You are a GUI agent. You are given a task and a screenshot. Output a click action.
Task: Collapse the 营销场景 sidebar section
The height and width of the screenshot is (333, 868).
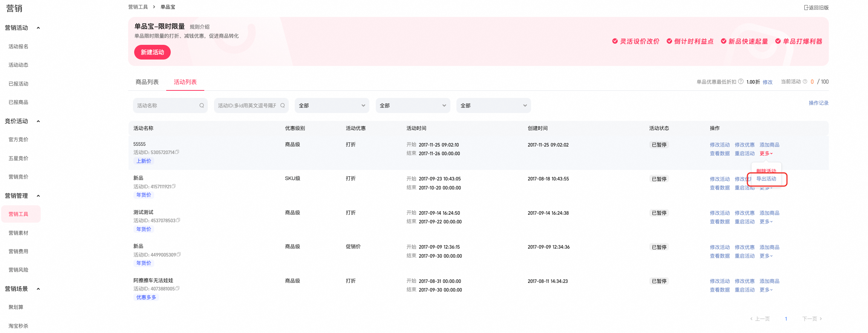tap(38, 289)
